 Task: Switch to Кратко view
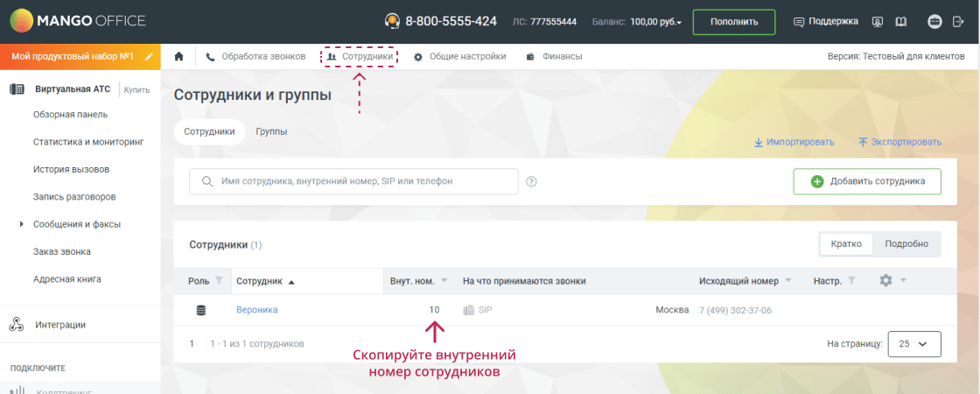[x=846, y=244]
